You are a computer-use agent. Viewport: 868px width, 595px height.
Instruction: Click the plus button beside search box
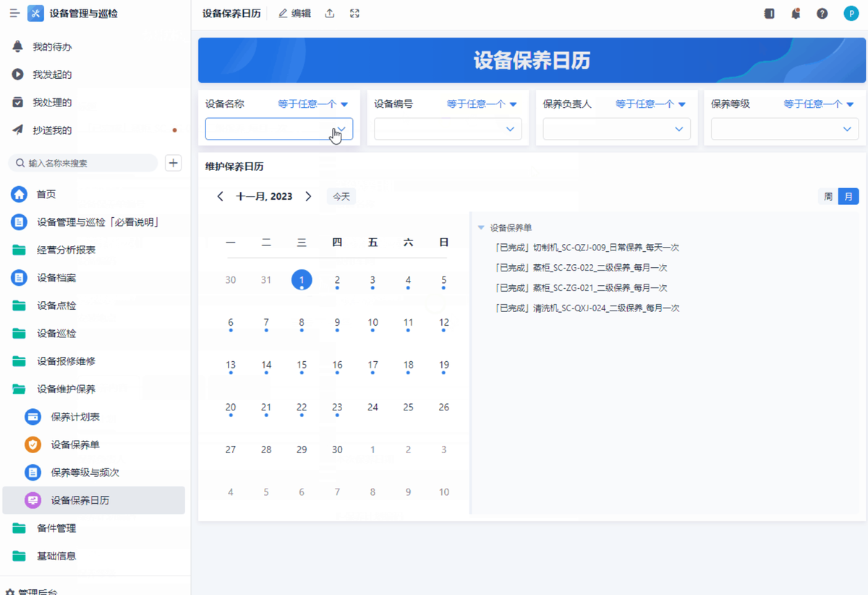173,163
